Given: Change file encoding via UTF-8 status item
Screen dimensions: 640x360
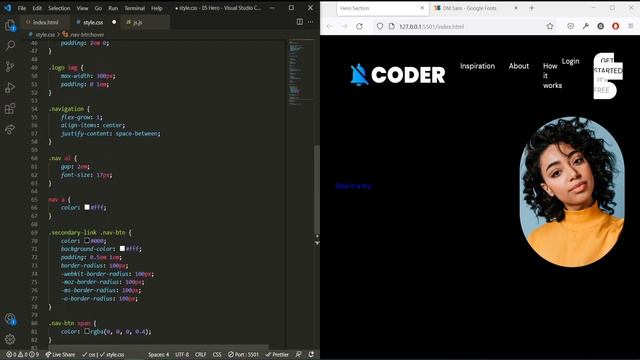Looking at the screenshot, I should (x=182, y=354).
